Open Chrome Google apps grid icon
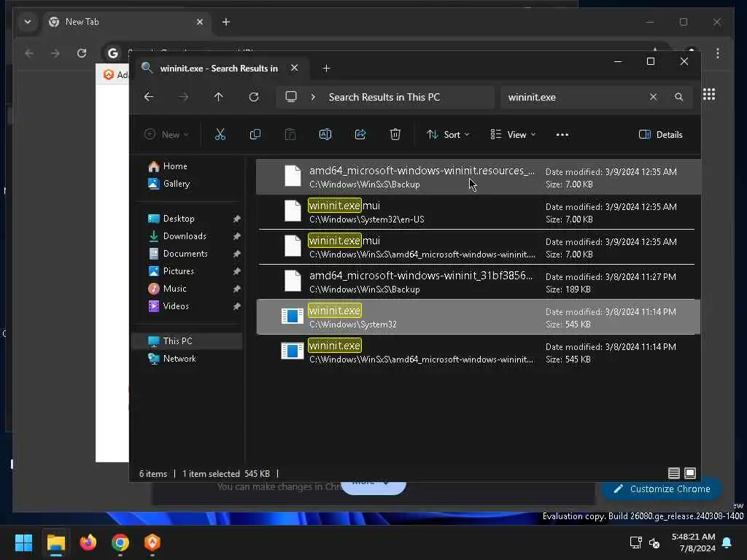The height and width of the screenshot is (560, 747). 709,94
